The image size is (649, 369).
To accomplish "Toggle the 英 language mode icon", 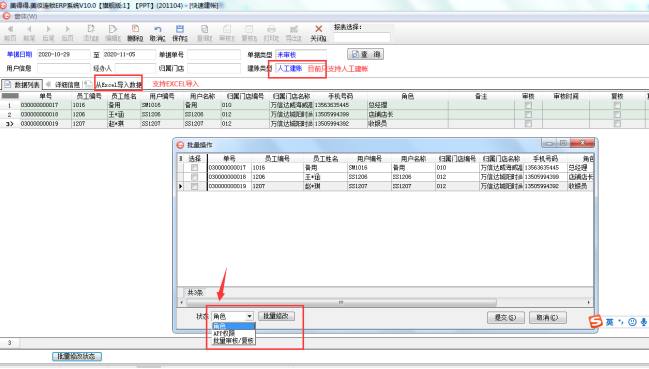I will 610,322.
